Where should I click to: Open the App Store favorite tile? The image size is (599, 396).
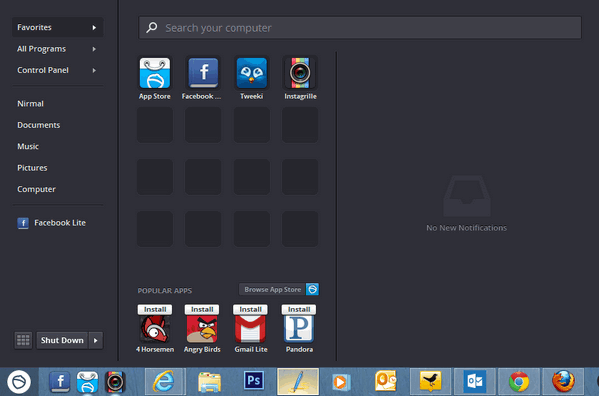155,73
